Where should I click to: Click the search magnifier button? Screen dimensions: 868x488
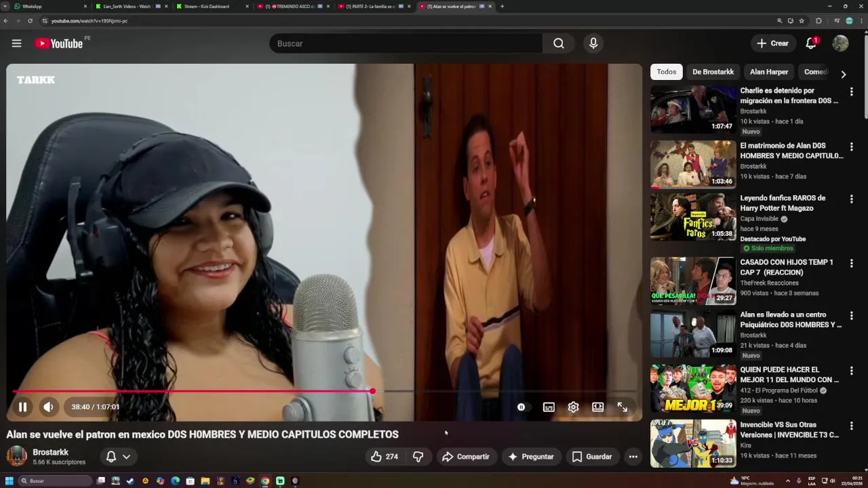(x=558, y=43)
